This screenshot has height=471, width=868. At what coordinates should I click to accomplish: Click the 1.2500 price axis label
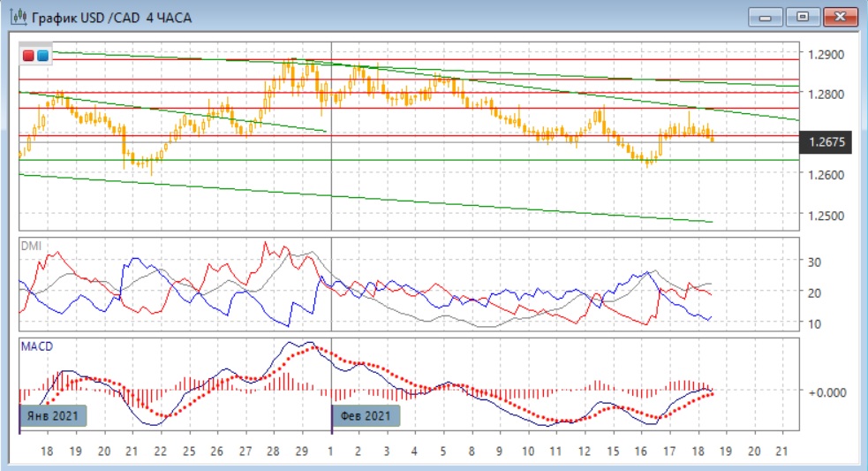824,215
